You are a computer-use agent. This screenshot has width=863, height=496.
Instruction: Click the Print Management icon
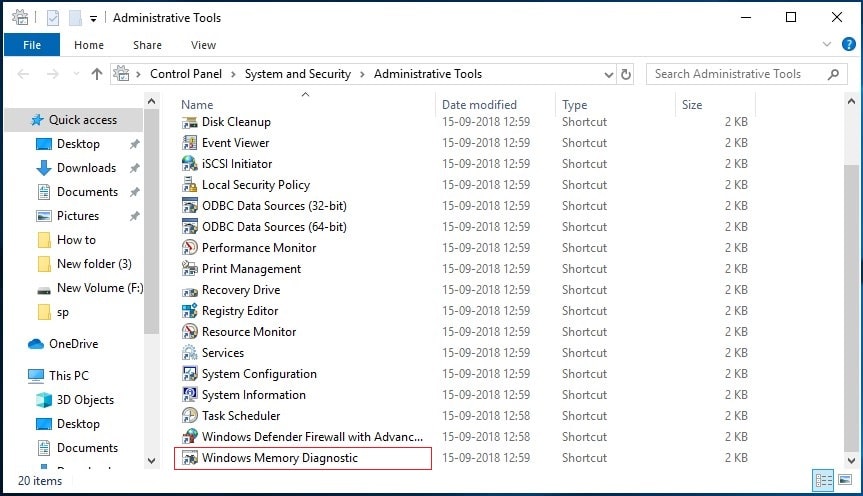[x=189, y=269]
